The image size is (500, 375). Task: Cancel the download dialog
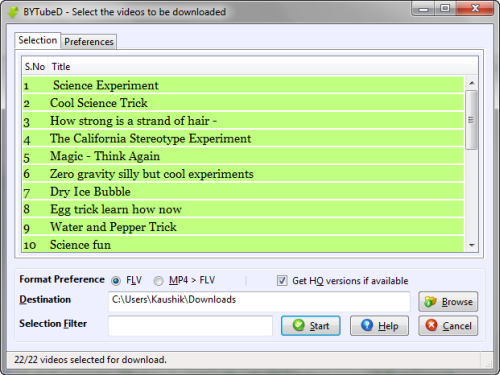pyautogui.click(x=448, y=326)
